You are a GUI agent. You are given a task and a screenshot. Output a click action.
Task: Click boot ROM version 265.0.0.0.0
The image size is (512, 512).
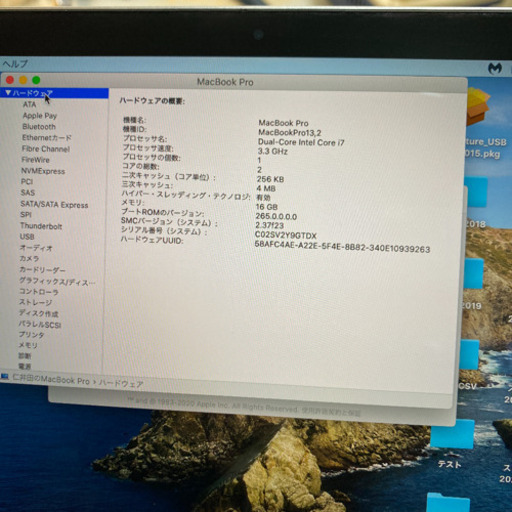[x=276, y=217]
